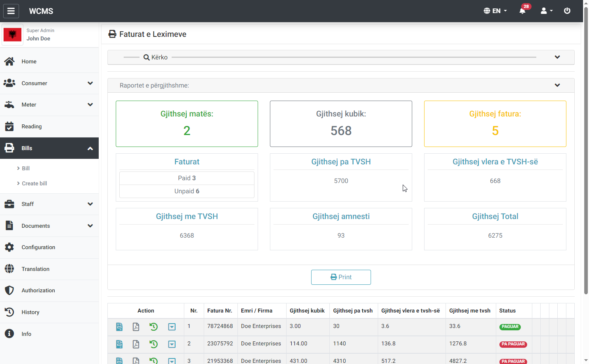
Task: Click the WCMS brand title
Action: tap(41, 11)
